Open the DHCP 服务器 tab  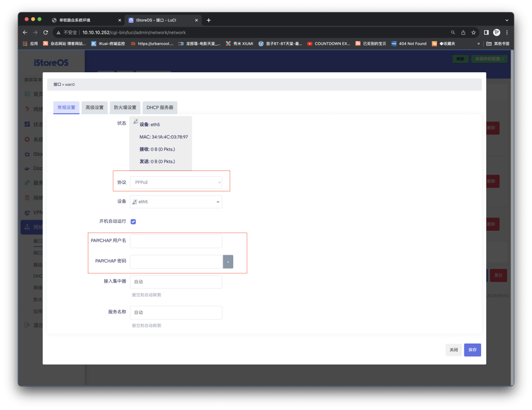(x=159, y=108)
